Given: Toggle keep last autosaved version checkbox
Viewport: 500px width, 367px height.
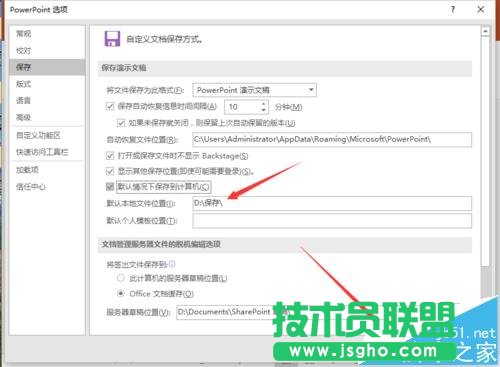Looking at the screenshot, I should point(121,123).
